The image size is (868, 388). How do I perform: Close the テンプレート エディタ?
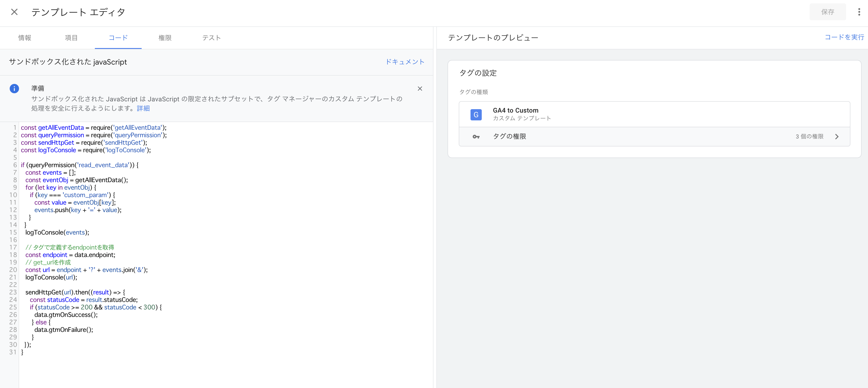[14, 12]
